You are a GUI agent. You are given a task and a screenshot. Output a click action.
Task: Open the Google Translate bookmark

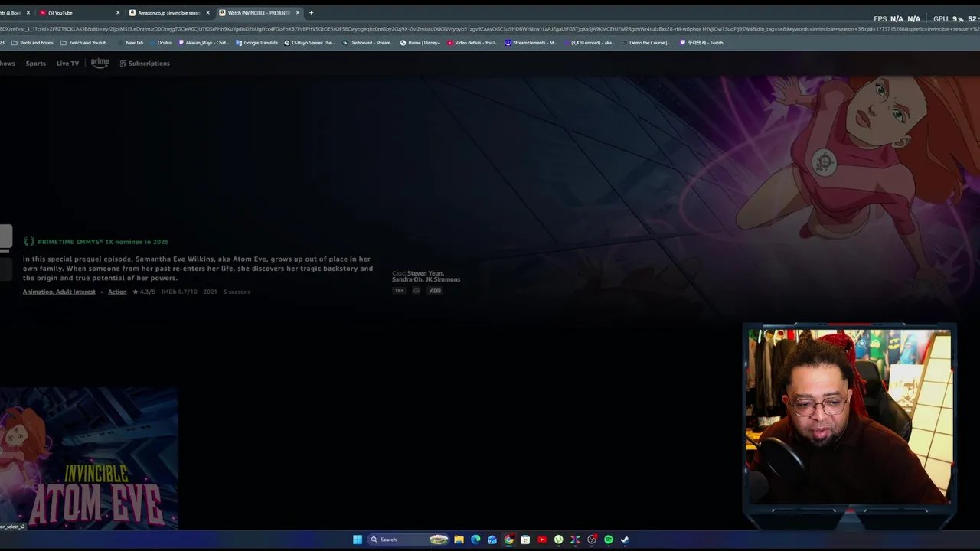[256, 43]
